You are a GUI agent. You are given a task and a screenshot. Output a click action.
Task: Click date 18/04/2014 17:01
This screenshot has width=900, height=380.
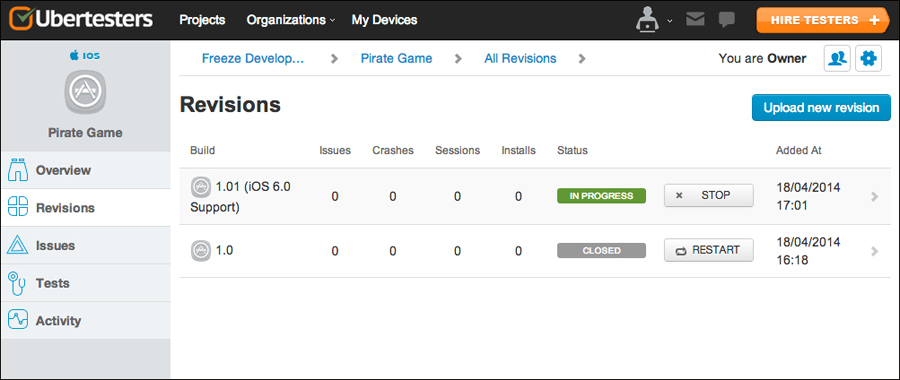(x=808, y=196)
